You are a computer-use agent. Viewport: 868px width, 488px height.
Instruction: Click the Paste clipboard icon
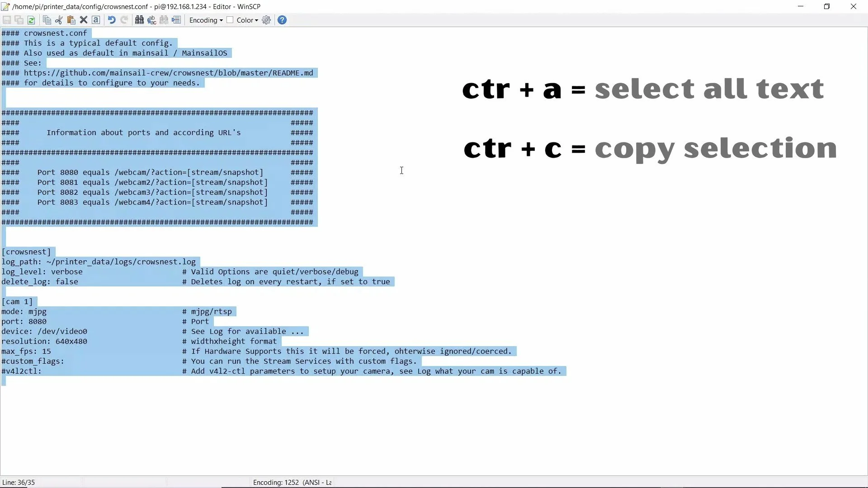click(71, 20)
